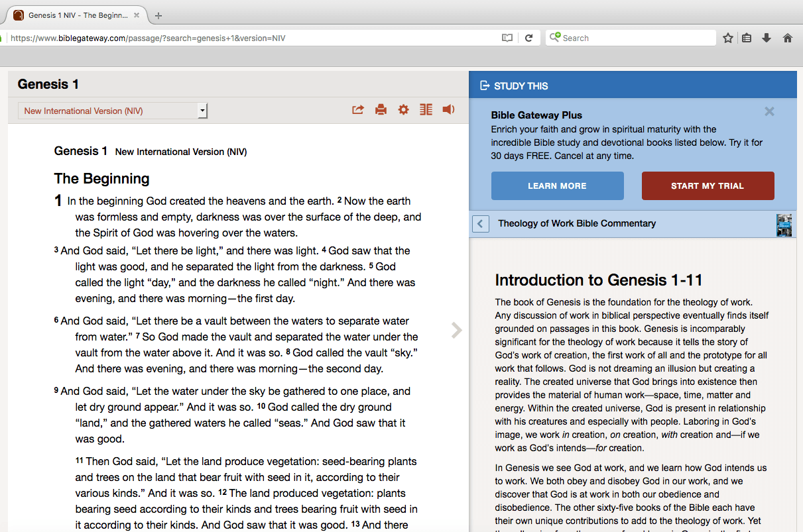This screenshot has width=803, height=532.
Task: Go to next chapter arrow
Action: (x=456, y=330)
